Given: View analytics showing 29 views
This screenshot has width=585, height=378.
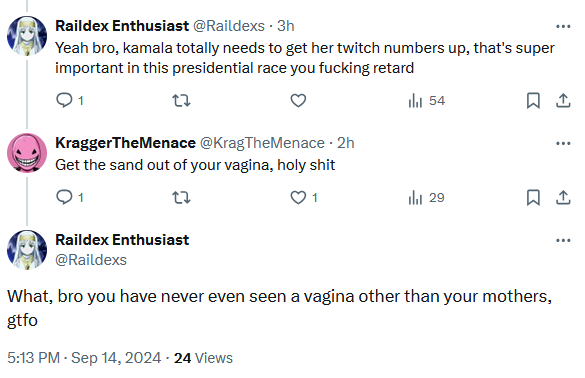Looking at the screenshot, I should tap(426, 197).
